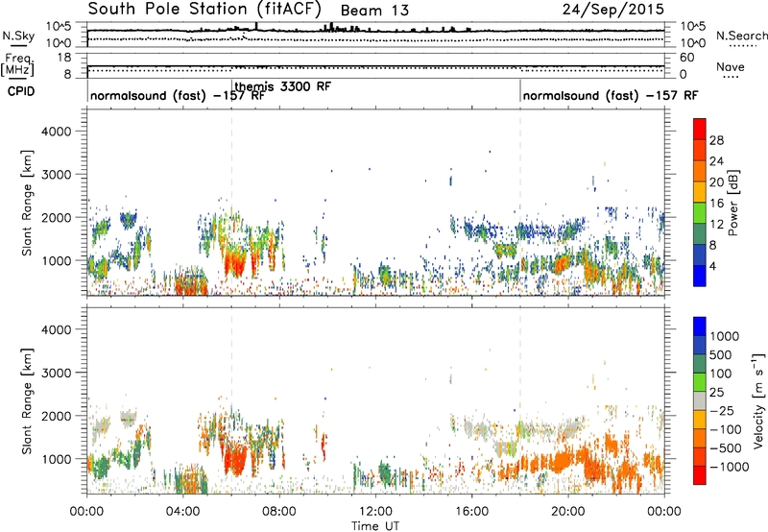768x532 pixels.
Task: Click the normalsound label starting at 00:00
Action: coord(177,95)
